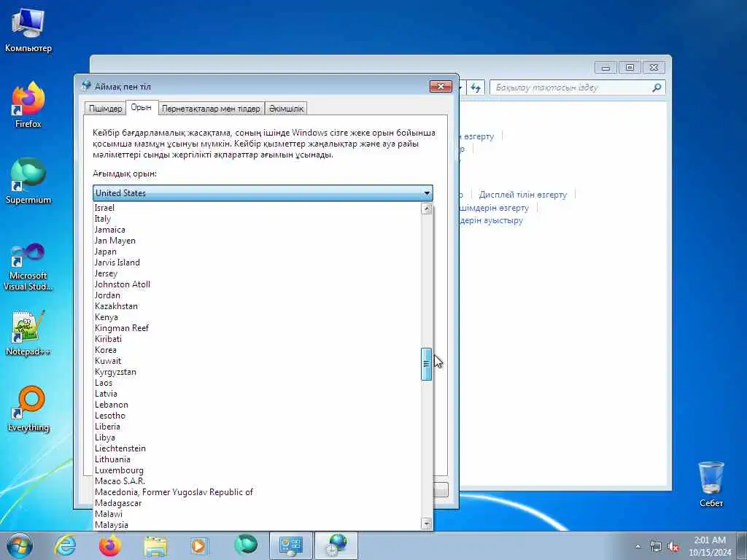Select Jordan from the country list
Image resolution: width=747 pixels, height=560 pixels.
258,295
